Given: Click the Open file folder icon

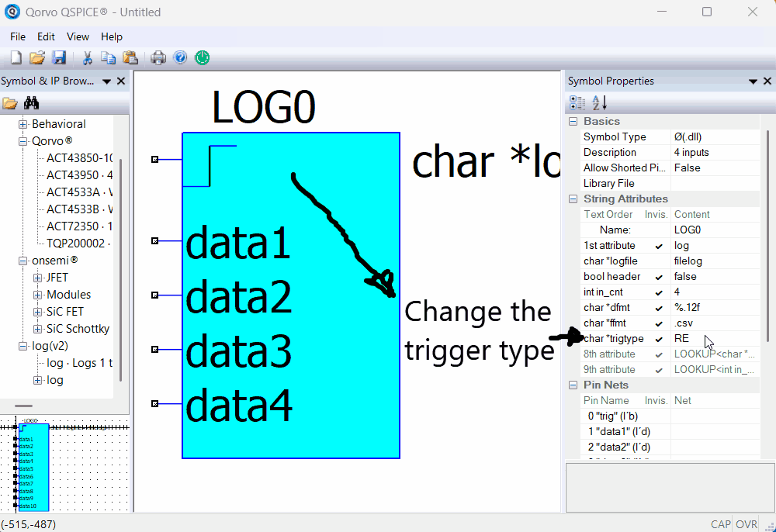Looking at the screenshot, I should (x=37, y=58).
